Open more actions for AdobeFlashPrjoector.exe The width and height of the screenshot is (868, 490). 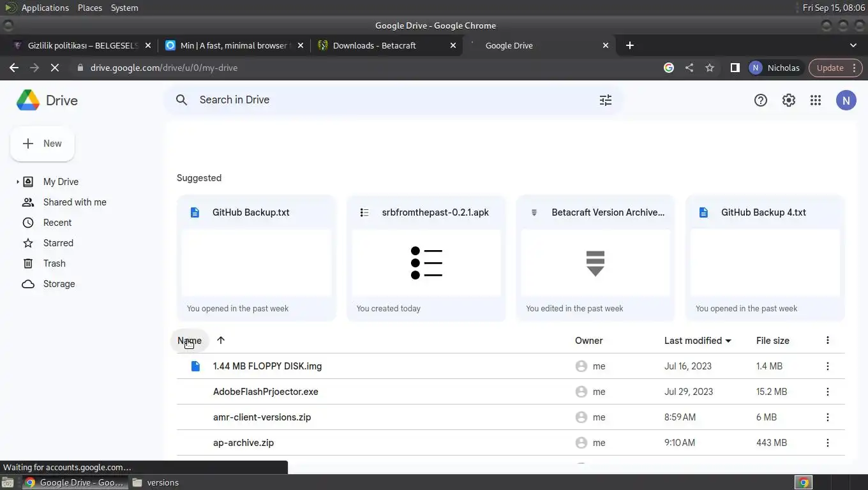point(828,392)
